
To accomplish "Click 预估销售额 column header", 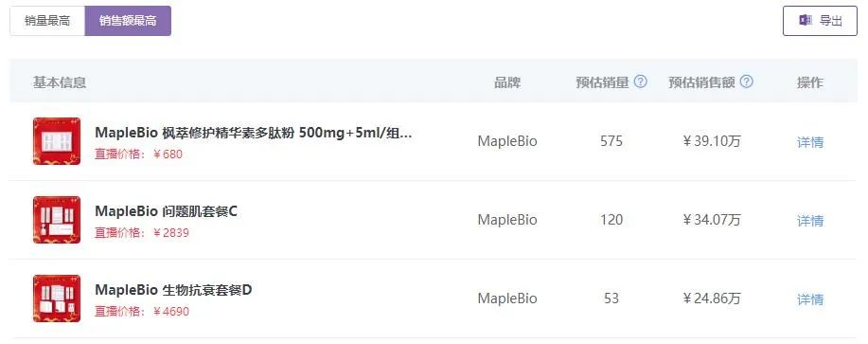I will 702,82.
